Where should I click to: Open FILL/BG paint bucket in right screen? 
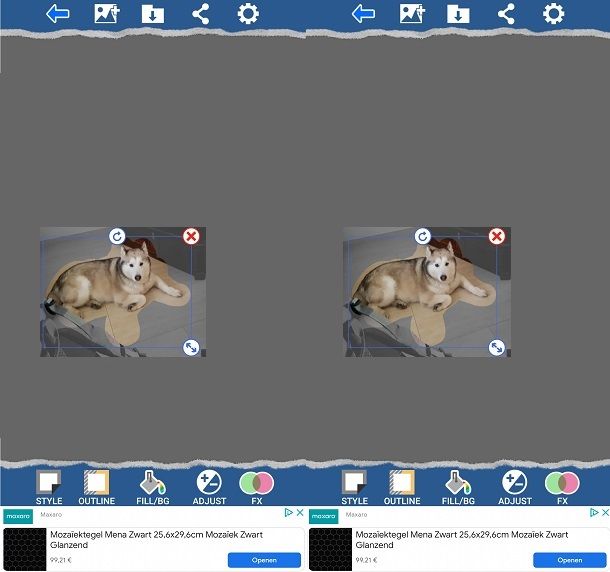[x=458, y=488]
